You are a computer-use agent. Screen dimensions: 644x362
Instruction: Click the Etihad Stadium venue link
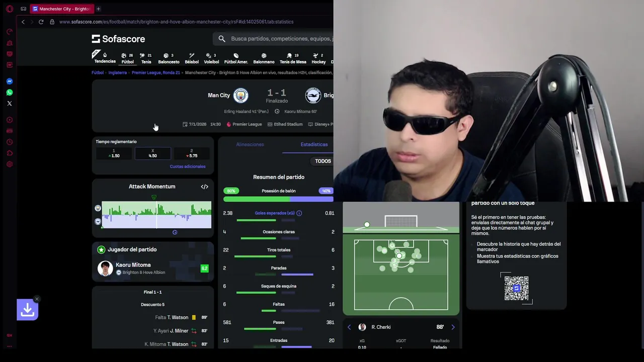[x=285, y=124]
